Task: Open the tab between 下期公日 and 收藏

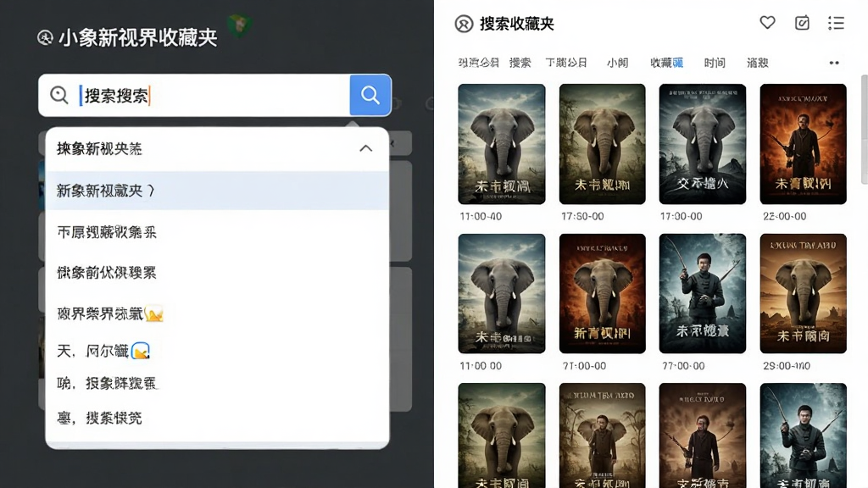Action: [617, 63]
